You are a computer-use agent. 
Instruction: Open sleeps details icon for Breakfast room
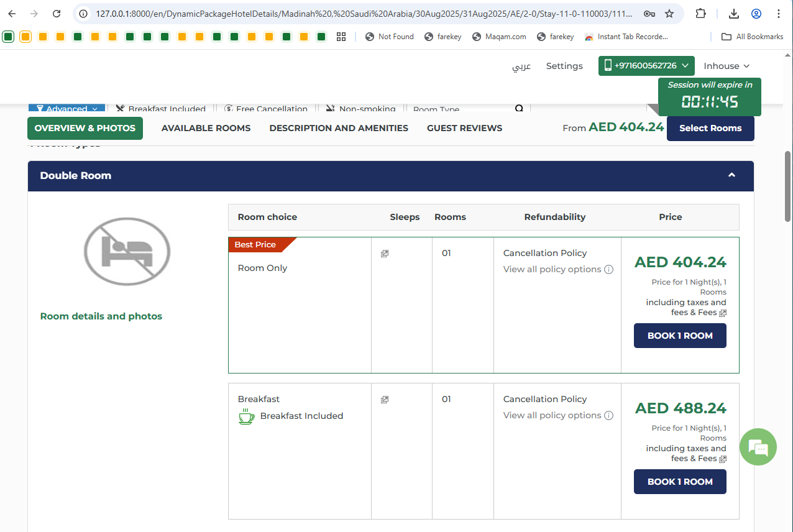(385, 400)
